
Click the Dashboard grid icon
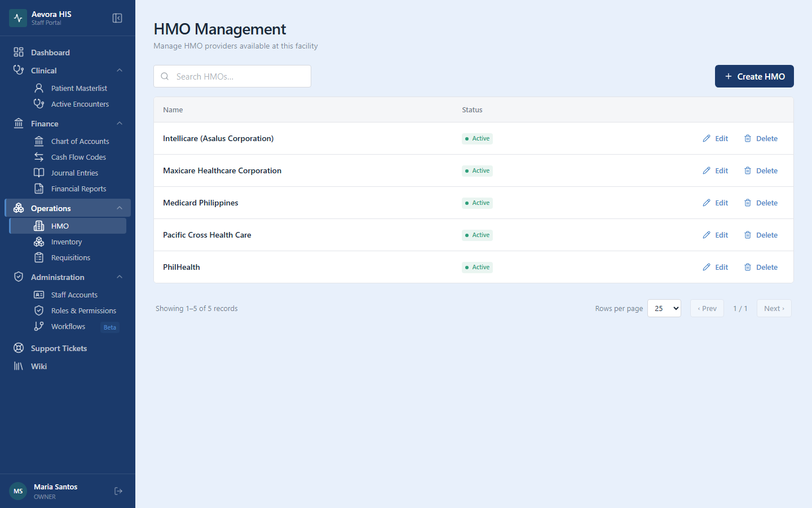point(19,52)
